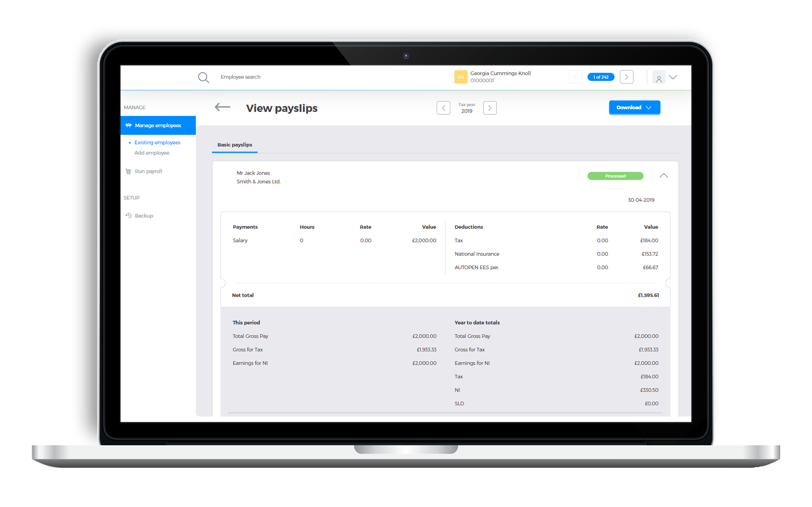Expand the Download button dropdown arrow
The width and height of the screenshot is (812, 507).
pyautogui.click(x=650, y=108)
